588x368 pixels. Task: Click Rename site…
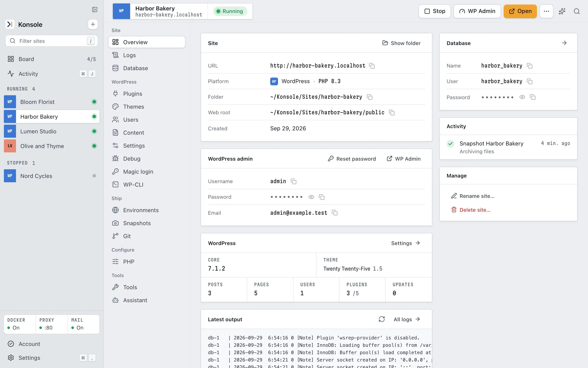(x=473, y=196)
